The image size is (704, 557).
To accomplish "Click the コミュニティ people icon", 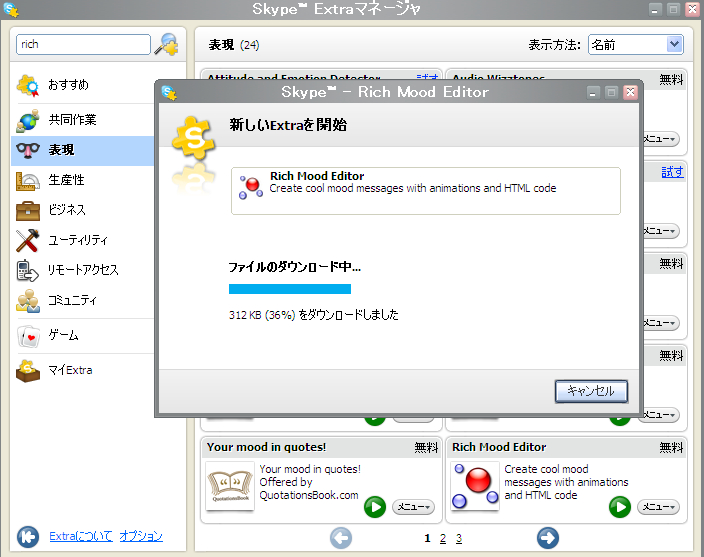I will (x=28, y=301).
